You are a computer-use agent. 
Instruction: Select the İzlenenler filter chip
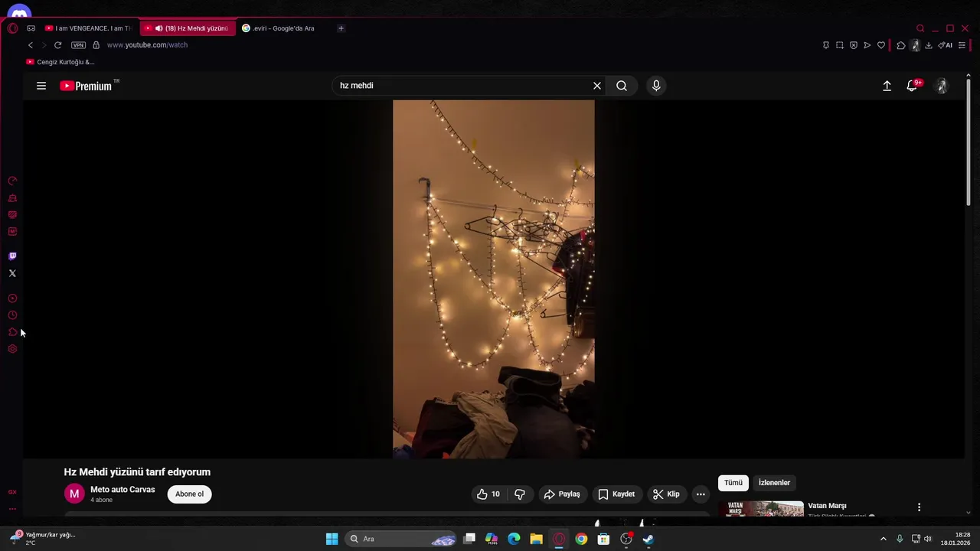[774, 483]
